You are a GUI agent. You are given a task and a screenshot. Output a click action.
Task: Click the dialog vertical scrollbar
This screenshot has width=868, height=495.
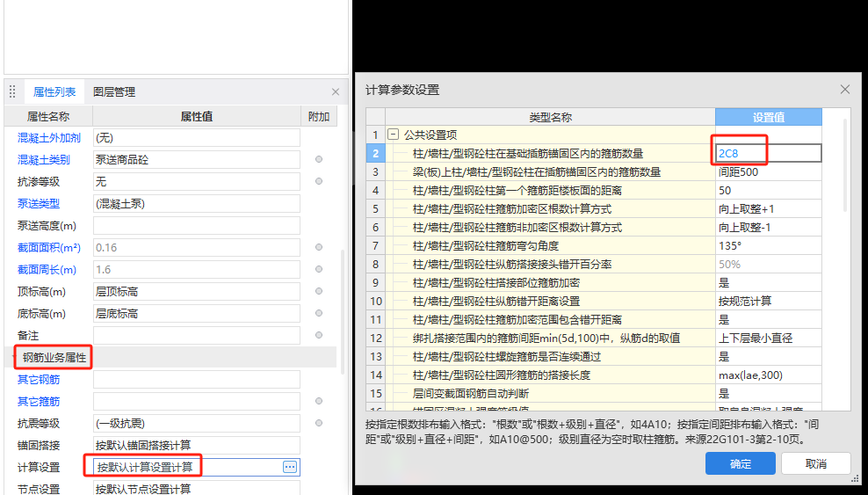845,165
